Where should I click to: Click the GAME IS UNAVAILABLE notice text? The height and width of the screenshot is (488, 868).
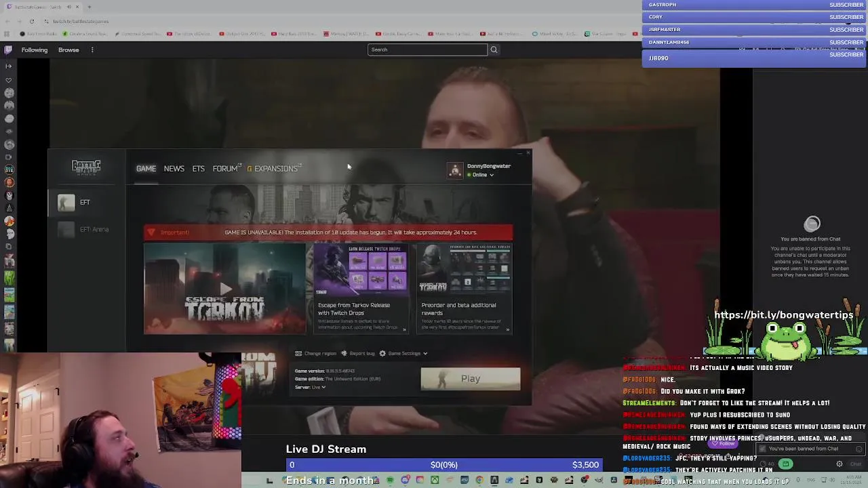(351, 232)
